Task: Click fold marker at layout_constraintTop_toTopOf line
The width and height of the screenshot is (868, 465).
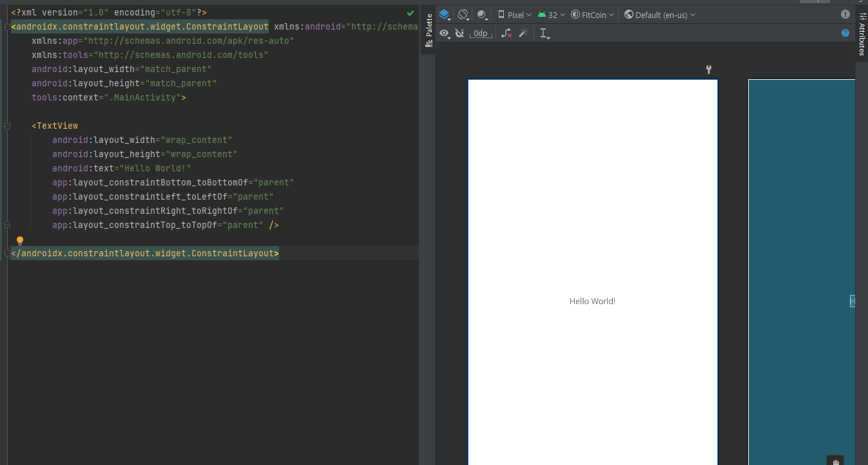Action: click(7, 225)
